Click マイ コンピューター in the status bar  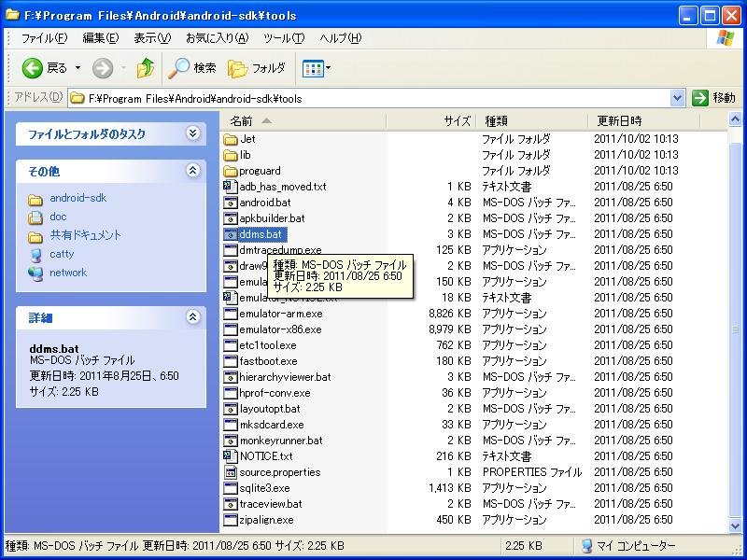point(628,546)
